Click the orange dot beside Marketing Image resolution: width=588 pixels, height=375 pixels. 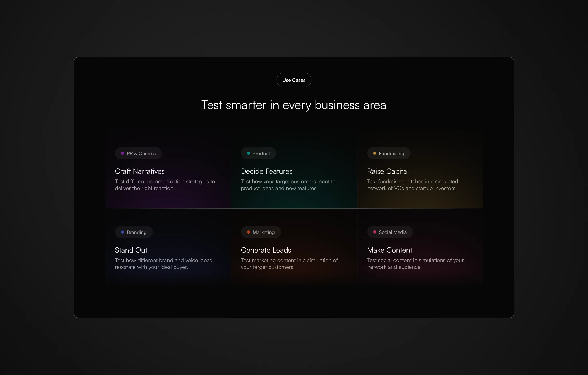coord(248,232)
